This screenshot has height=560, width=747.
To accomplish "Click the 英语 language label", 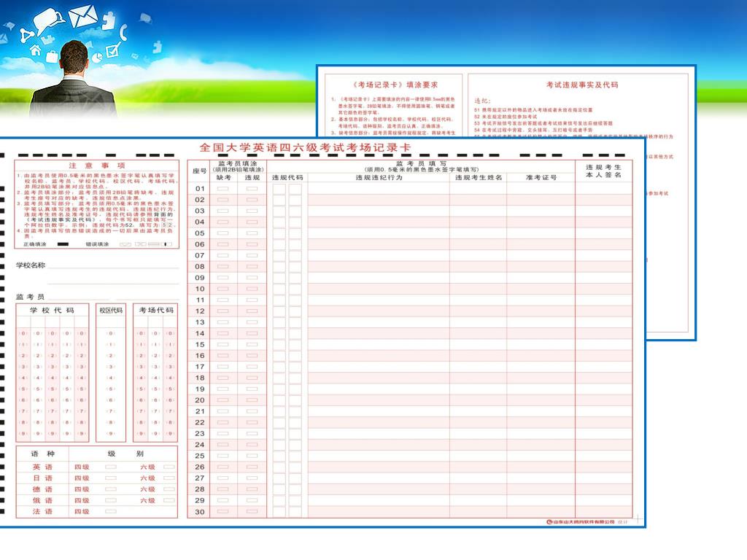I will click(x=42, y=467).
